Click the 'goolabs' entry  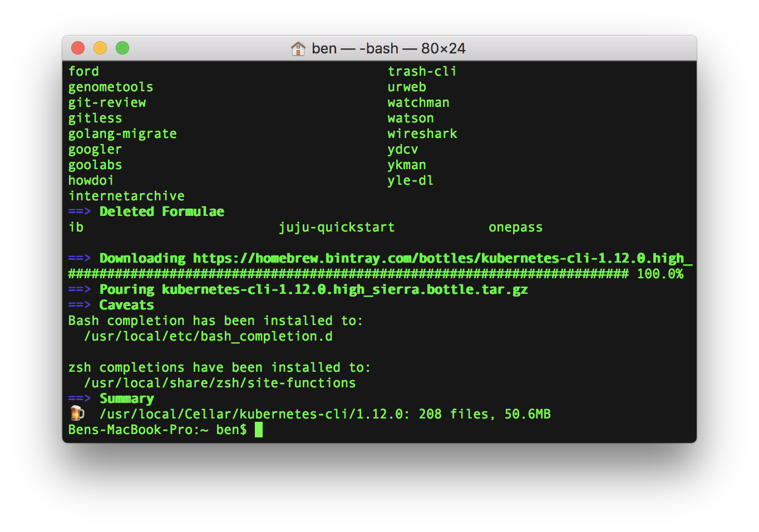click(95, 165)
